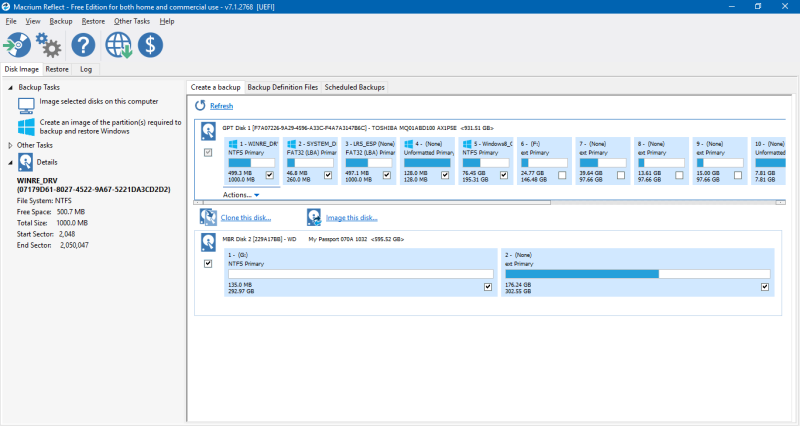Click the globe download updates icon
The width and height of the screenshot is (800, 426).
[119, 45]
